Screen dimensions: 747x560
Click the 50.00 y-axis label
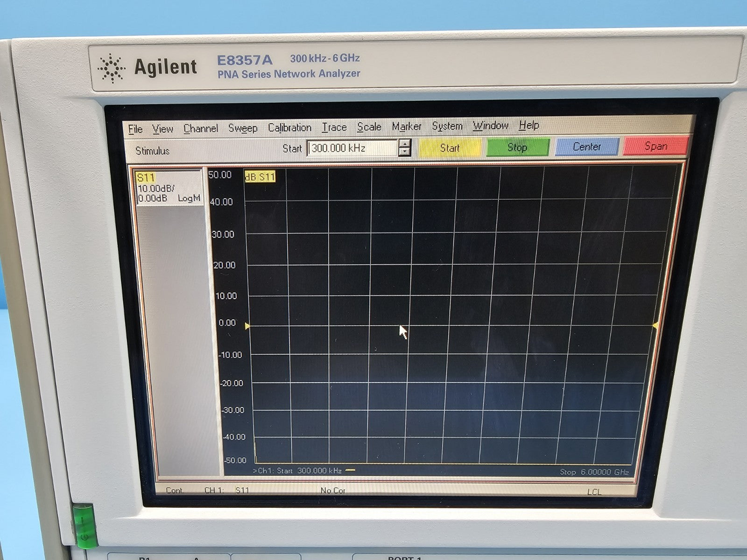click(220, 175)
